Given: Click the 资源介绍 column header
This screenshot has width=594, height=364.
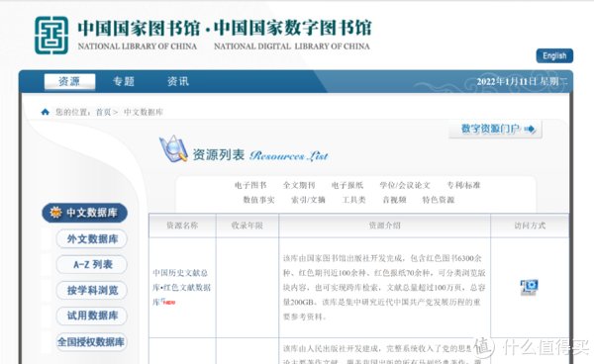Looking at the screenshot, I should [x=384, y=226].
